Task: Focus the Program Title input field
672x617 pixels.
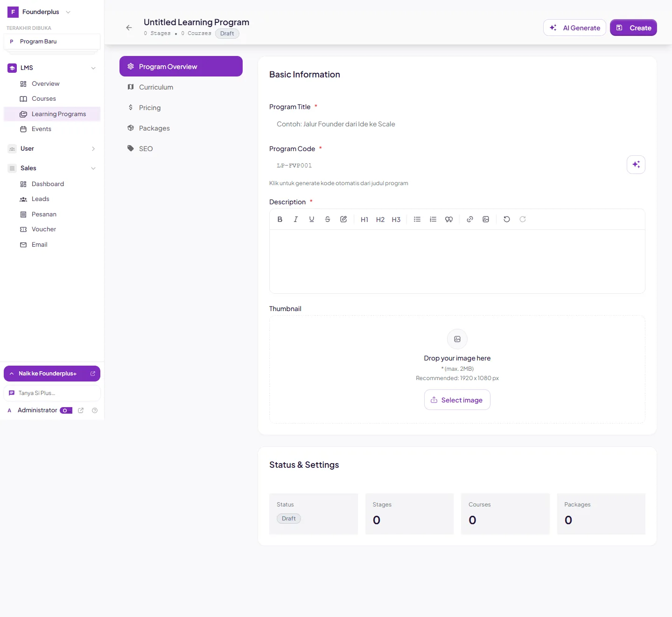Action: click(x=457, y=124)
